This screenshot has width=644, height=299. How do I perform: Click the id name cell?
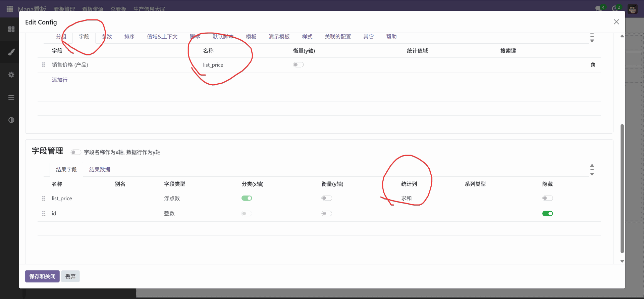(x=54, y=213)
